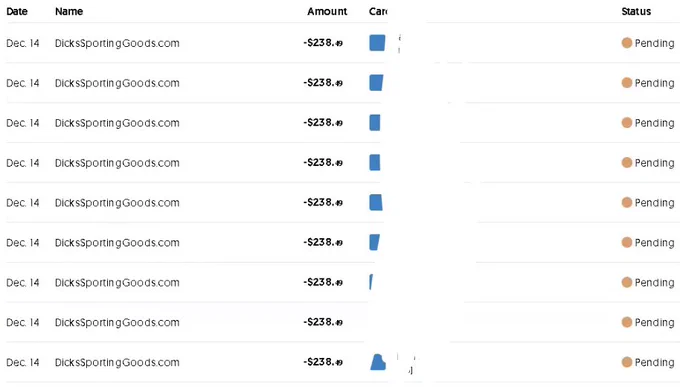This screenshot has width=680, height=387.
Task: Click the orange Pending dot in the fourth row
Action: point(627,162)
